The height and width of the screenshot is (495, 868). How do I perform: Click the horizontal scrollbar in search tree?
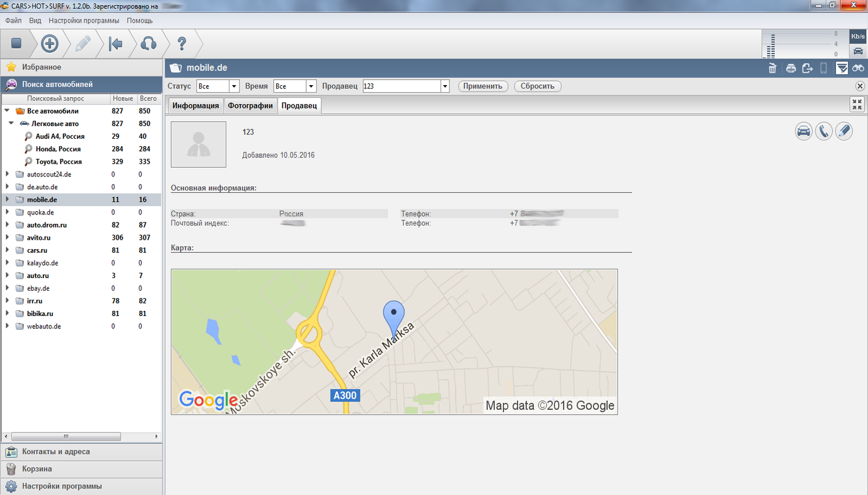tap(66, 436)
